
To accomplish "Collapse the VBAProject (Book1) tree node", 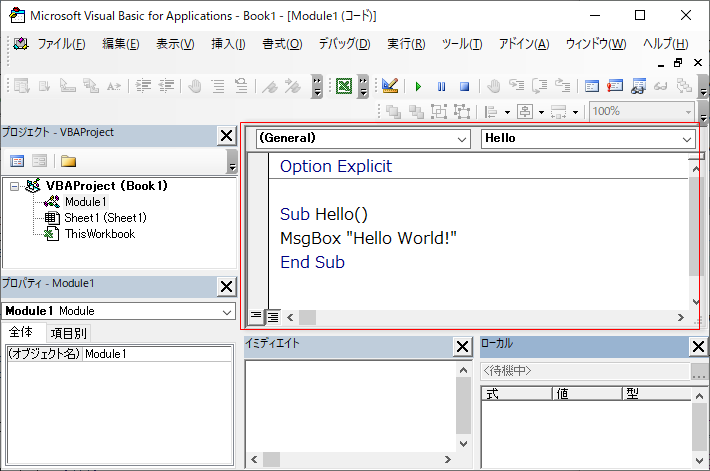I will tap(15, 186).
